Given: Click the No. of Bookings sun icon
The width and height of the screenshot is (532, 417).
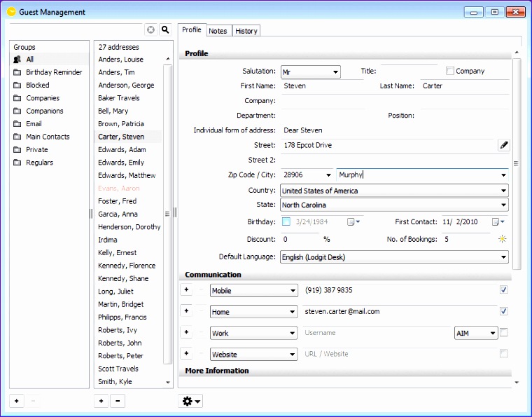Looking at the screenshot, I should pyautogui.click(x=502, y=239).
